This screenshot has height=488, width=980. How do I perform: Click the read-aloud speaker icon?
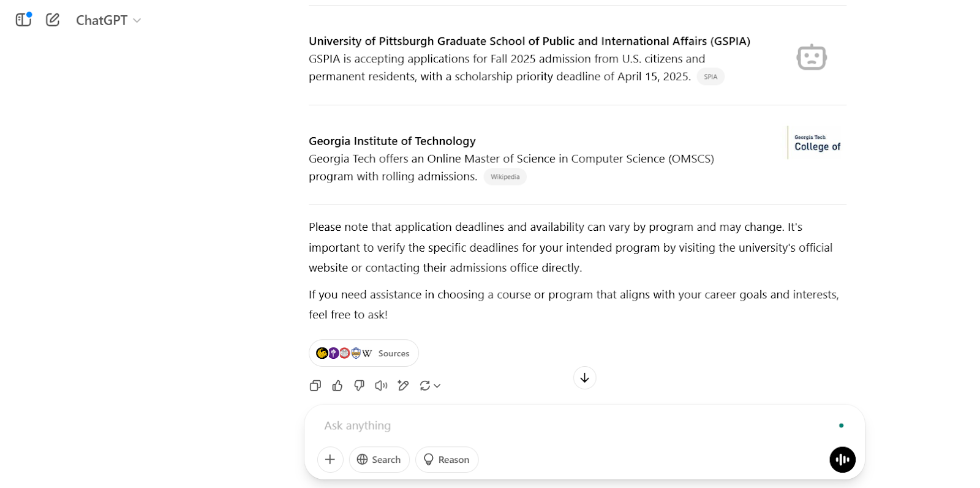(x=381, y=385)
